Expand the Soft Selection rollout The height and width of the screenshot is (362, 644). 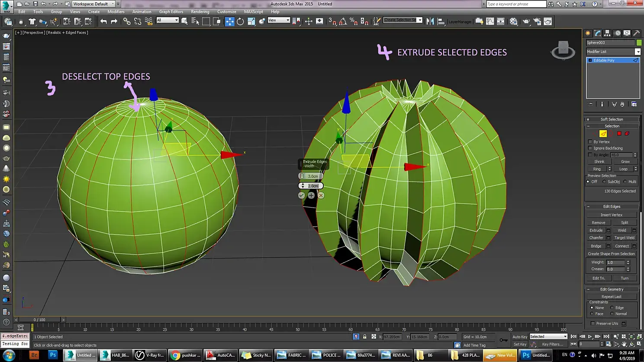click(612, 119)
